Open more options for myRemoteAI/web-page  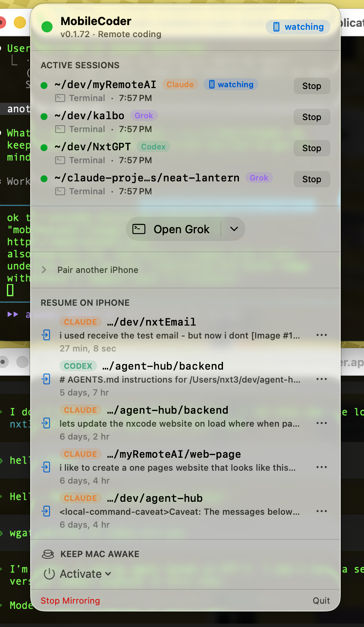click(322, 467)
